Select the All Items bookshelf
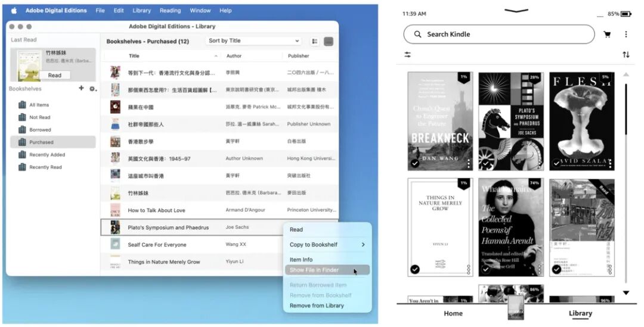Viewport: 644px width, 327px height. point(52,105)
